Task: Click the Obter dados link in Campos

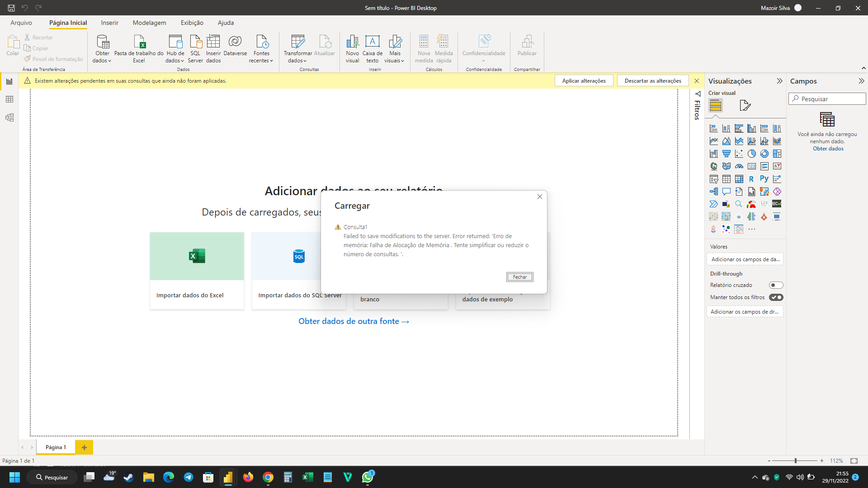Action: [x=828, y=149]
